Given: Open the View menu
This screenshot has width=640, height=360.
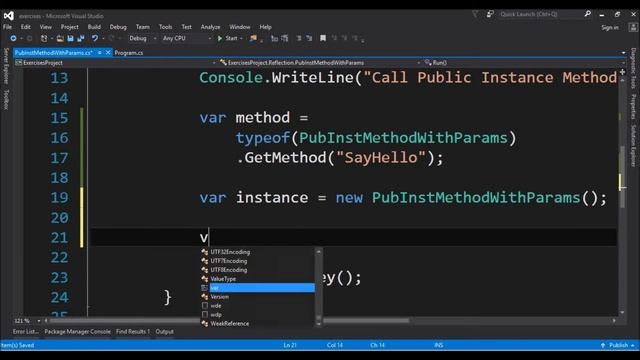Looking at the screenshot, I should (46, 27).
